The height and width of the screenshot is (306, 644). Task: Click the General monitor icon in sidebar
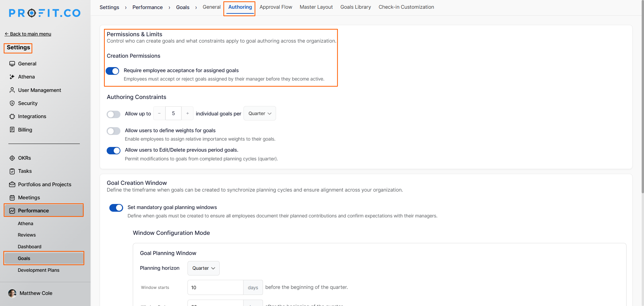(12, 64)
